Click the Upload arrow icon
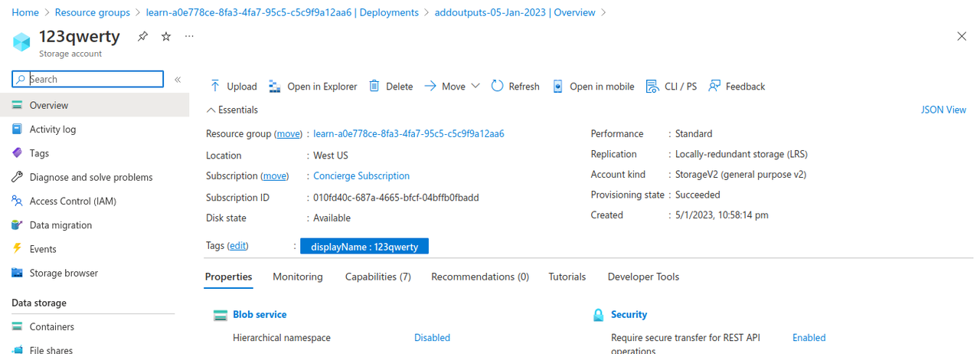 215,86
